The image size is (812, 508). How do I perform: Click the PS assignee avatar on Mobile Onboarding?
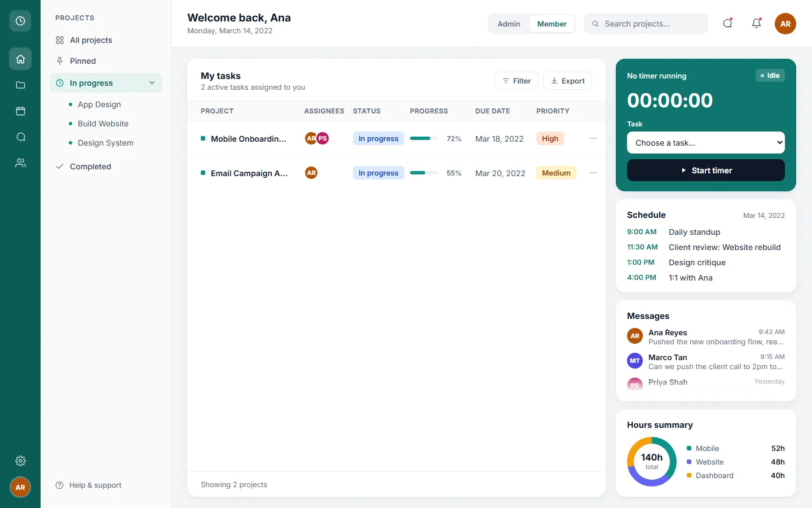point(323,138)
